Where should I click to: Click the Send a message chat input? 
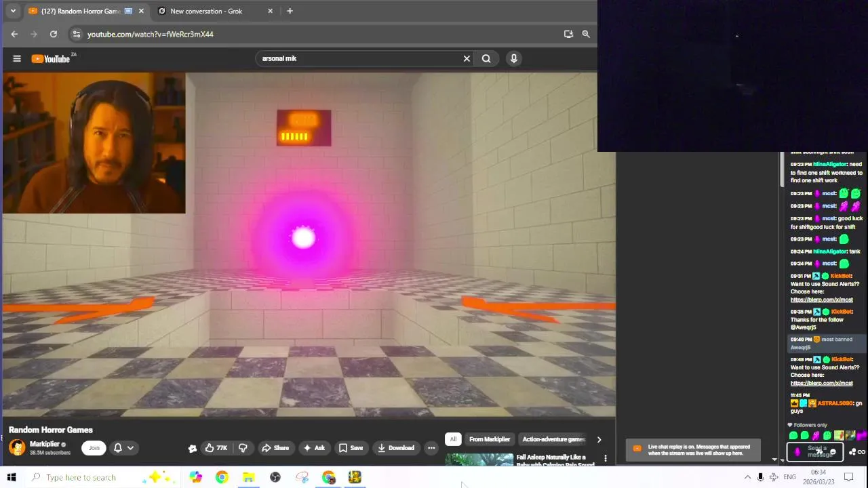click(814, 451)
